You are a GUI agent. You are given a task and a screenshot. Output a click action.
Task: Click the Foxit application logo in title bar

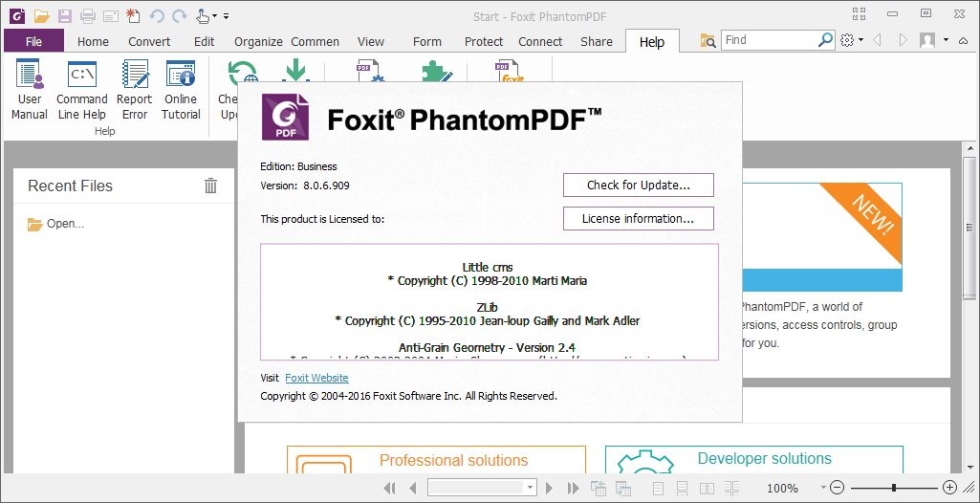(x=17, y=15)
